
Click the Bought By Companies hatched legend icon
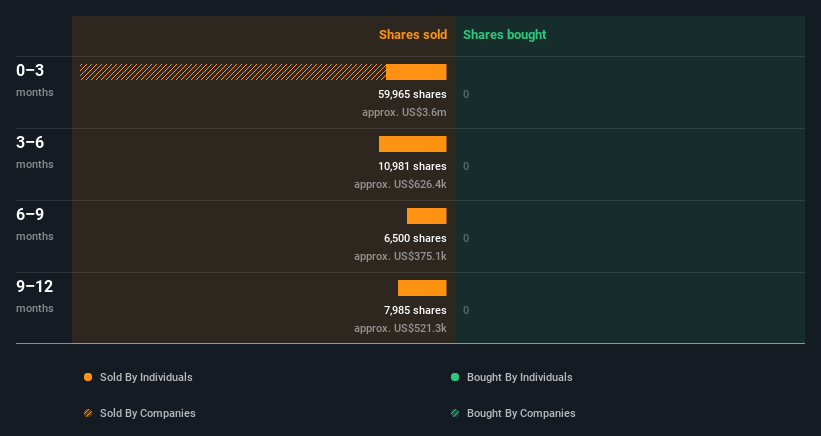point(455,413)
